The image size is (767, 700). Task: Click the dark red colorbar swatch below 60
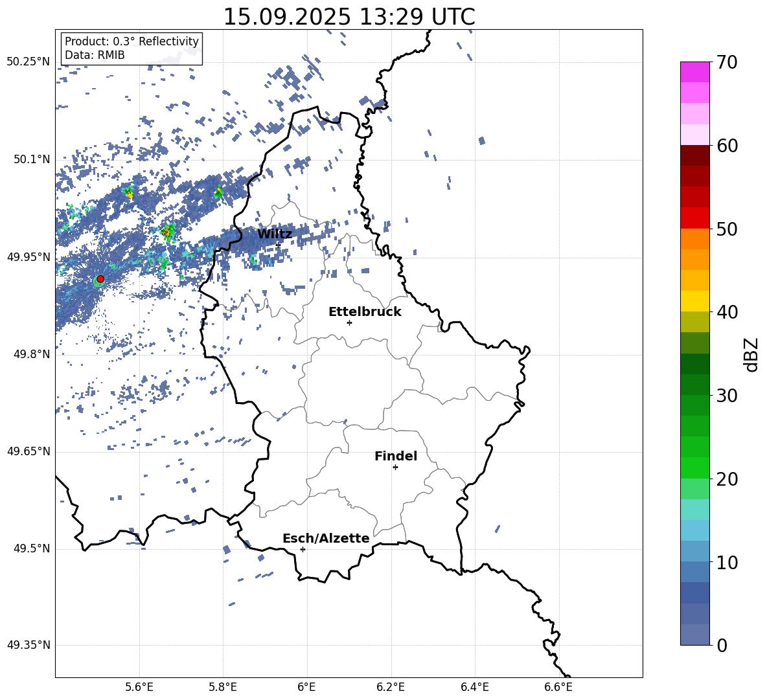695,155
